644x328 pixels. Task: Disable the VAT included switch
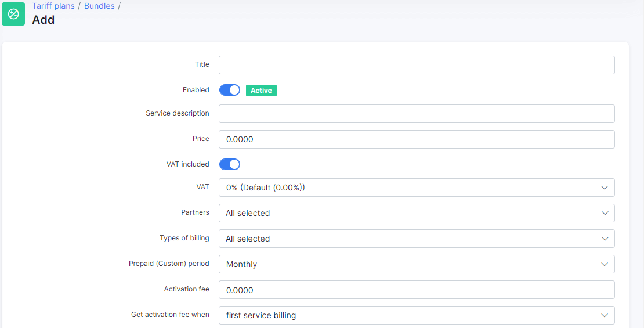click(230, 164)
